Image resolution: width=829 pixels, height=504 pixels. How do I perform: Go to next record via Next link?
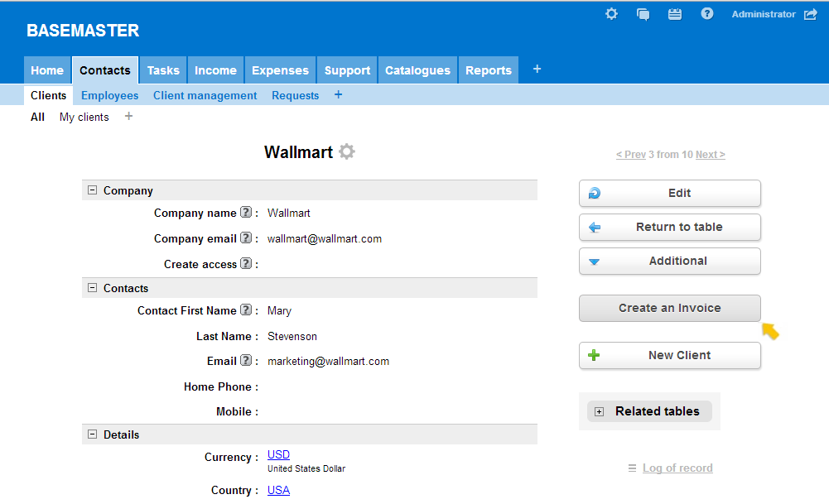[x=710, y=154]
